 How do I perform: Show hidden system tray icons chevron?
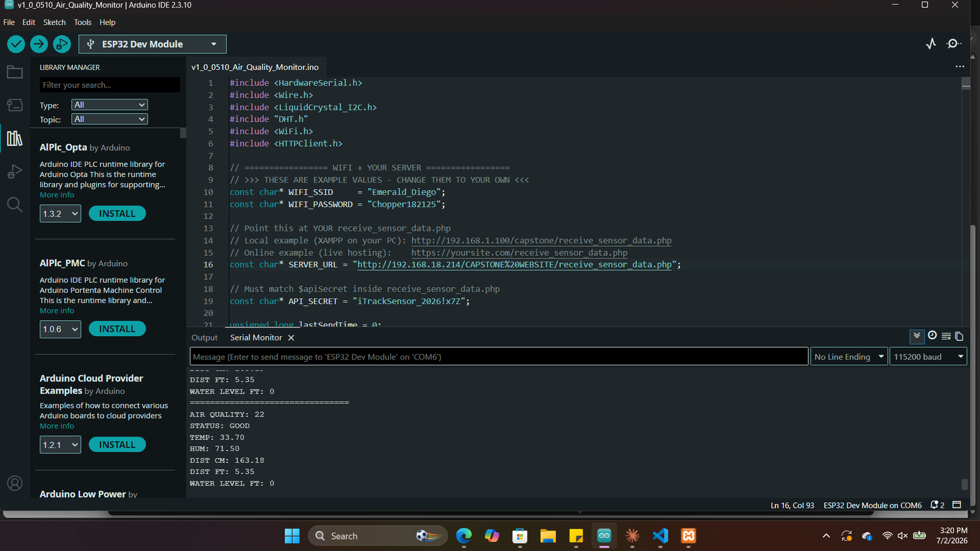[x=826, y=536]
